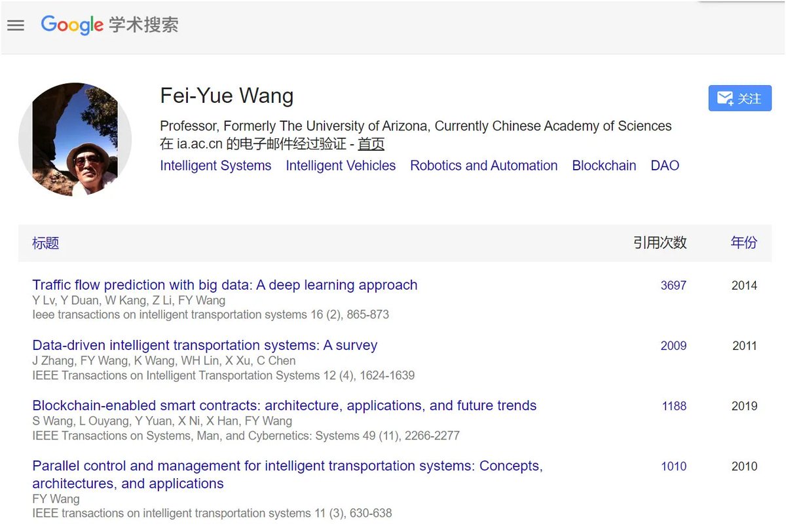
Task: Open Parallel control and management paper
Action: click(287, 466)
